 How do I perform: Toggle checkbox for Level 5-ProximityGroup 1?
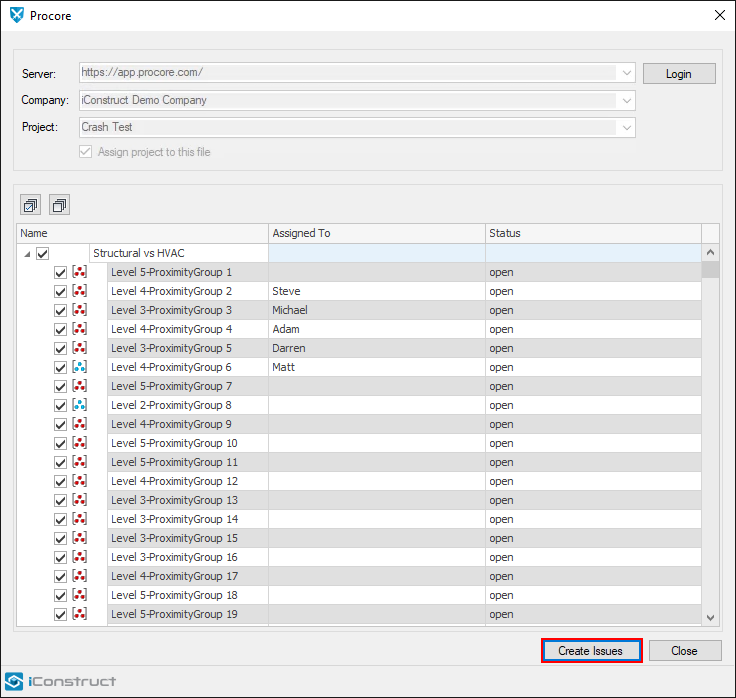(60, 272)
